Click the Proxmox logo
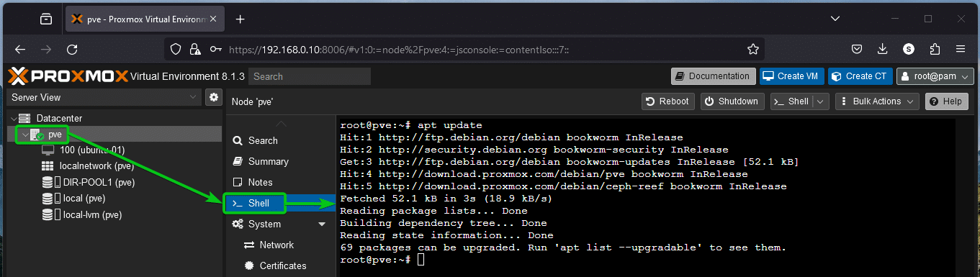The height and width of the screenshot is (277, 980). [x=69, y=76]
